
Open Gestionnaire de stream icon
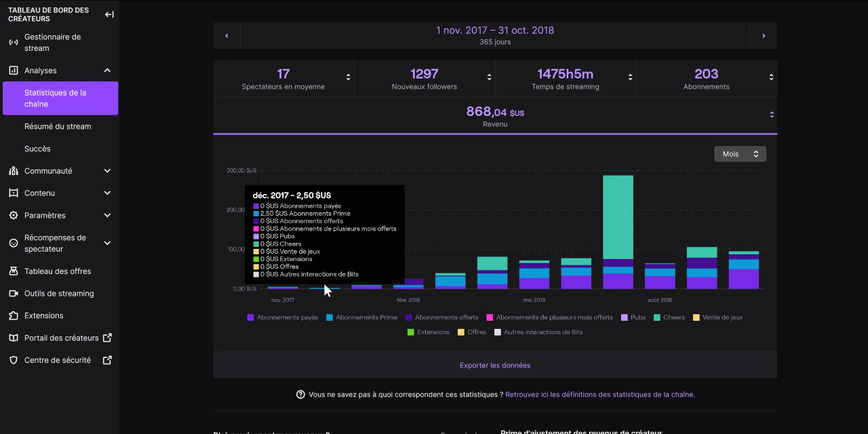(13, 43)
